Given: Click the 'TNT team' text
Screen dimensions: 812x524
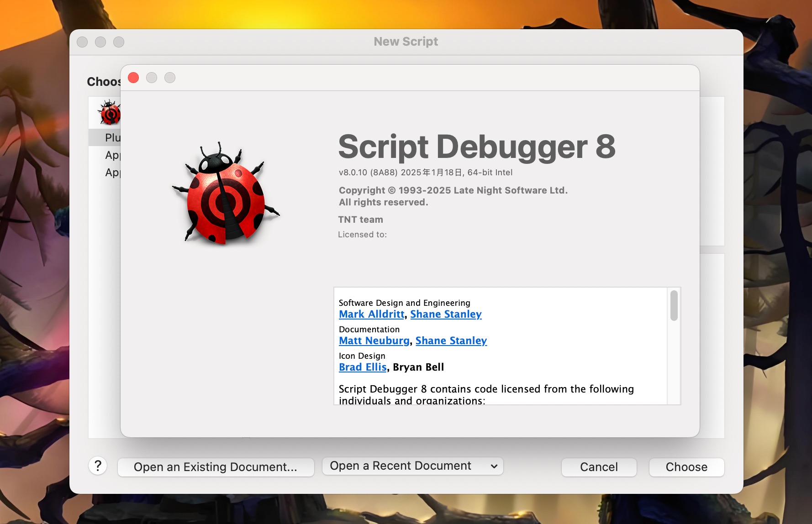Looking at the screenshot, I should click(x=360, y=220).
